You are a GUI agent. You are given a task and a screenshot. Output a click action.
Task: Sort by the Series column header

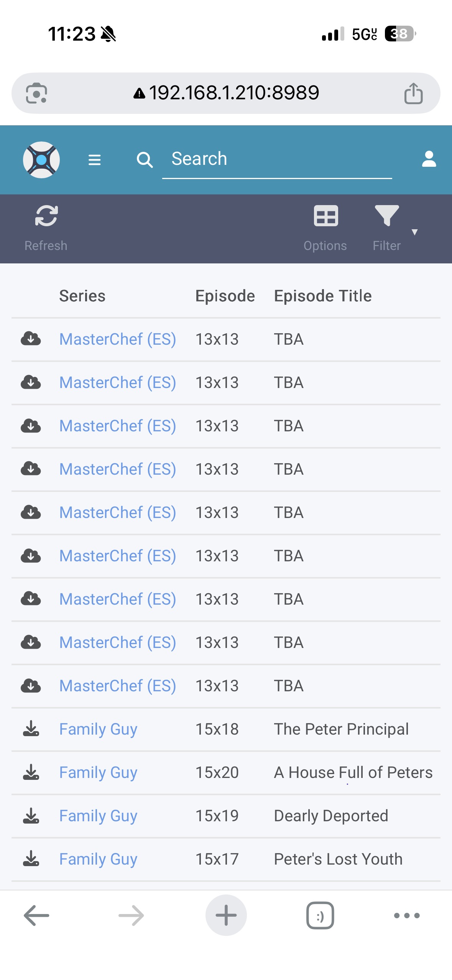pos(82,296)
